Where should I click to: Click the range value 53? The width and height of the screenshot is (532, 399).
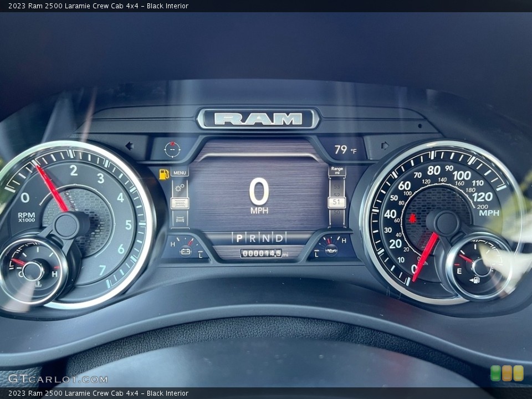click(x=336, y=187)
